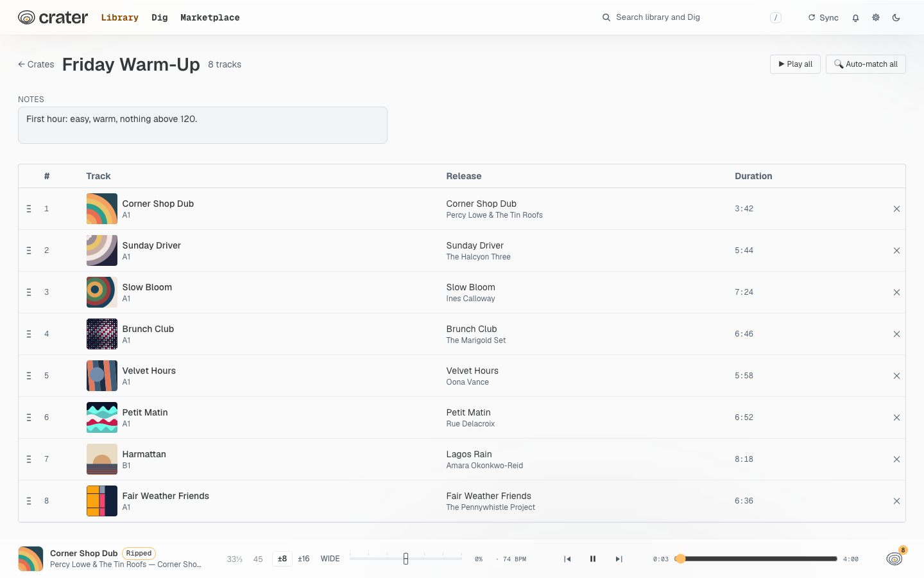Click the playback progress bar
The height and width of the screenshot is (578, 924).
(x=757, y=559)
